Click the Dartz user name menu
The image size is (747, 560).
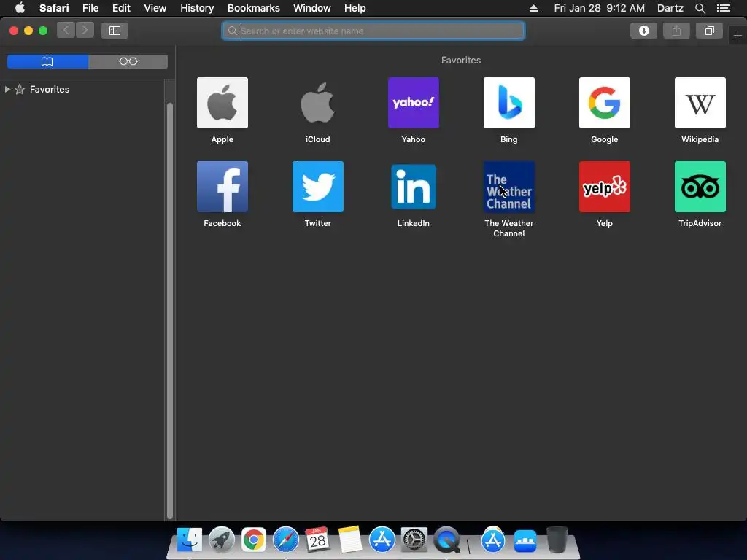click(670, 8)
